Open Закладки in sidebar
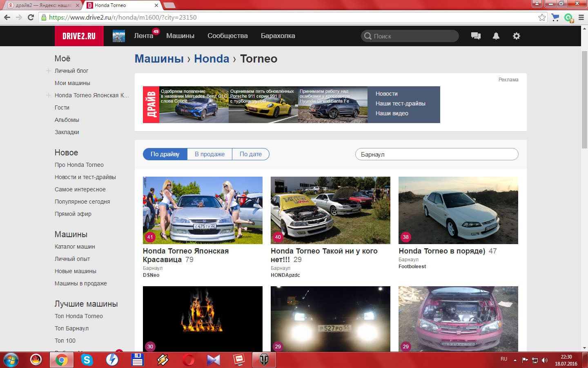Screen dimensions: 588x368 point(67,132)
